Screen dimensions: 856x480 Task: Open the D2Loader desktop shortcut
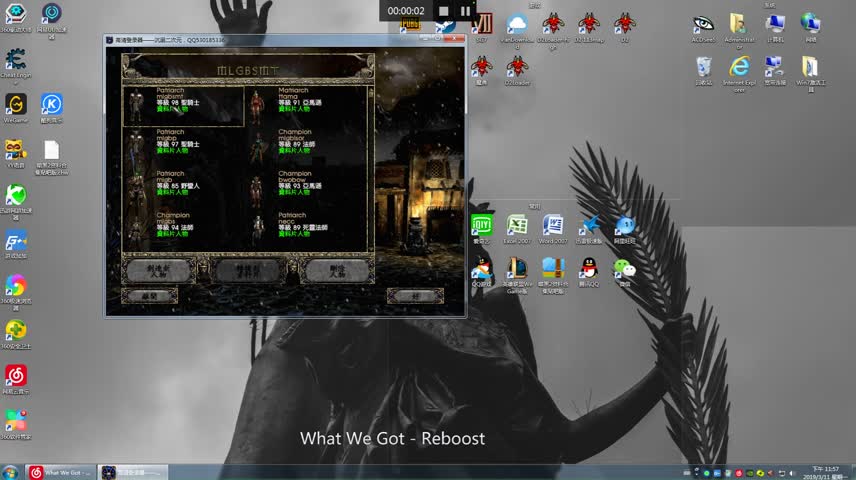517,71
